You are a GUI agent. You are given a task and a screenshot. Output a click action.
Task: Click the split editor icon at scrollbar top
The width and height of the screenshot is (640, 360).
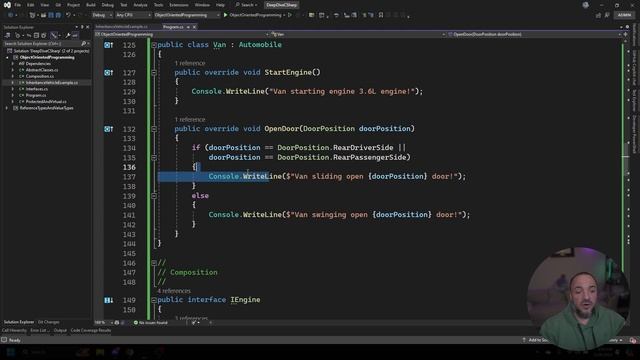pyautogui.click(x=625, y=34)
